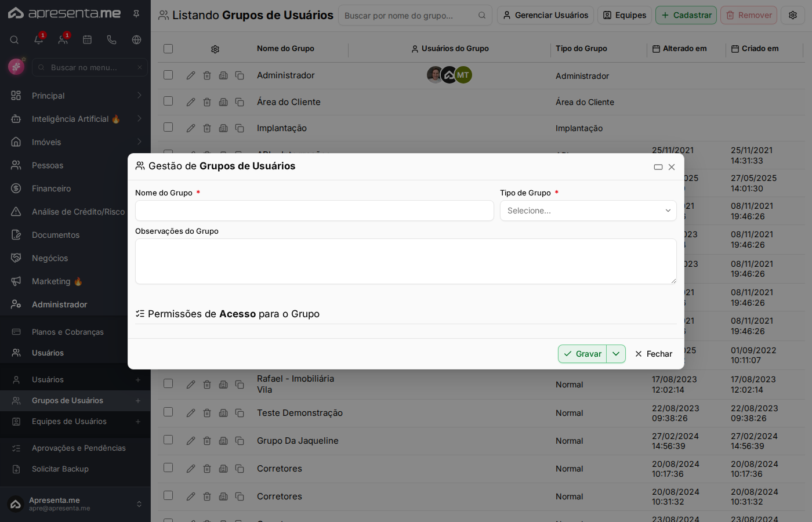Open the Gravar split-button dropdown arrow
The image size is (812, 522).
coord(616,354)
